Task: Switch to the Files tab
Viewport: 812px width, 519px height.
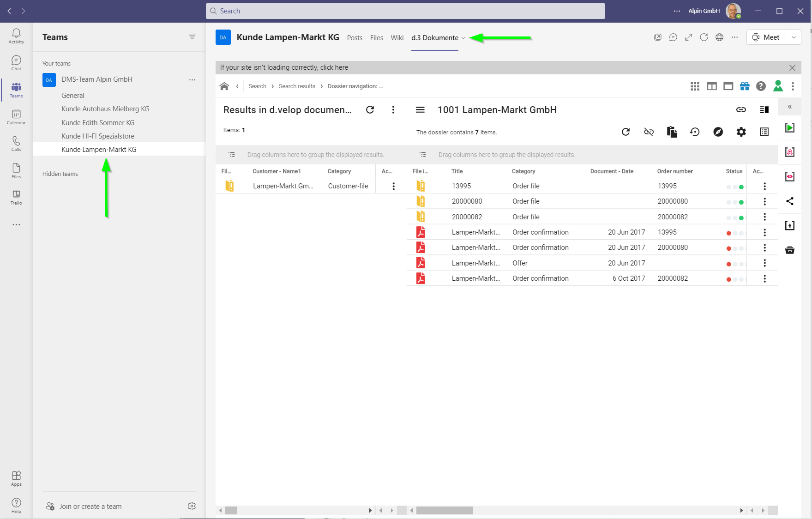Action: [x=376, y=38]
